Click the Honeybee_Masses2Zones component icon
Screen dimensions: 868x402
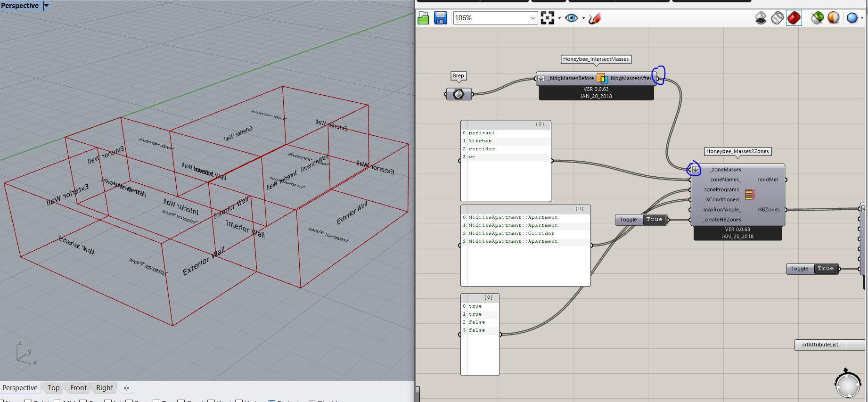point(750,194)
